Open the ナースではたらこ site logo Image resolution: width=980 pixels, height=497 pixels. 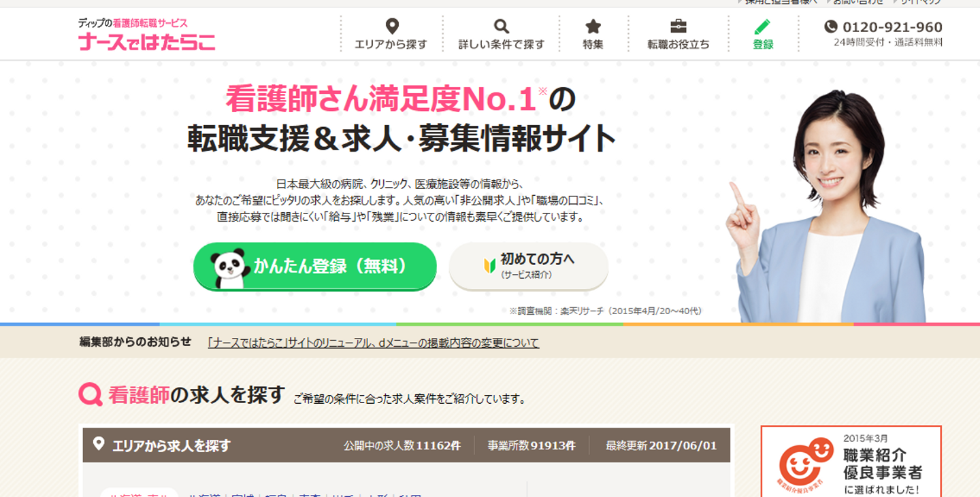(146, 35)
